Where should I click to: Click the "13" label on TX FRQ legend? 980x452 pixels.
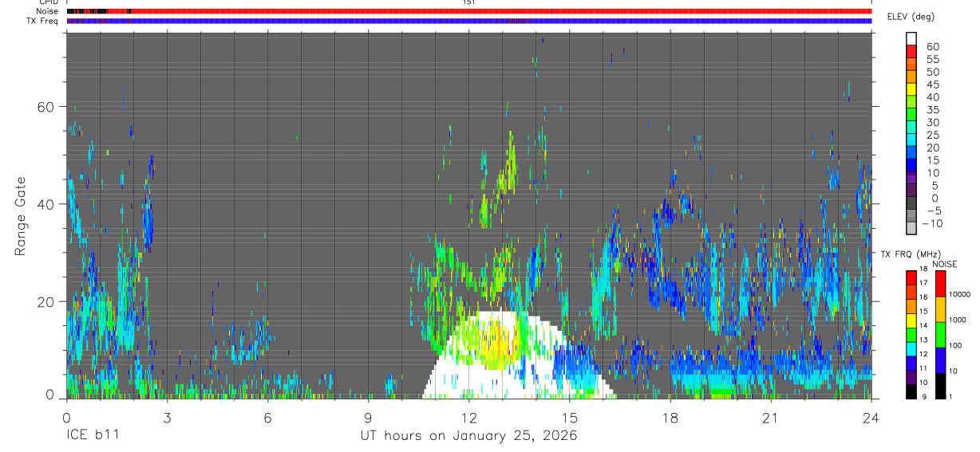coord(925,340)
